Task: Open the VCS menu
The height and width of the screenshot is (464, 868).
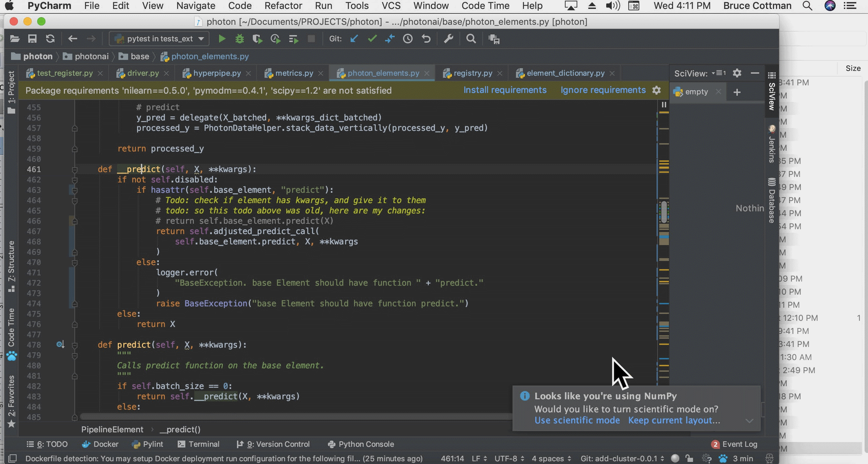Action: tap(391, 6)
